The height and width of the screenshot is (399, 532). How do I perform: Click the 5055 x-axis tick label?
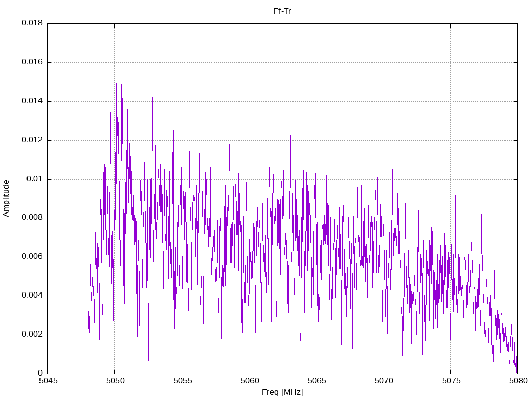pos(182,380)
